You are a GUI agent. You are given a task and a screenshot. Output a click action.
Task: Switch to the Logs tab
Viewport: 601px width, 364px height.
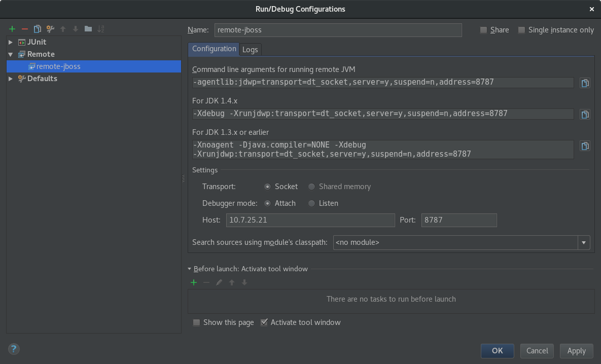pyautogui.click(x=250, y=49)
